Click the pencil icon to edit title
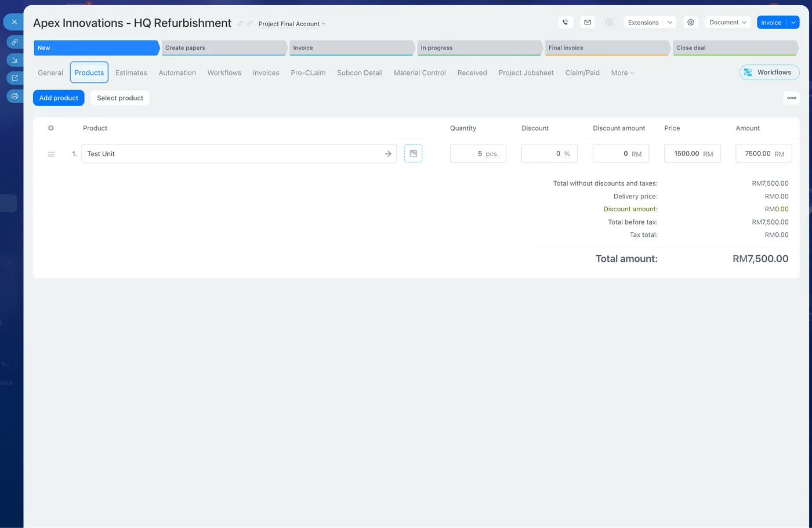 (240, 24)
